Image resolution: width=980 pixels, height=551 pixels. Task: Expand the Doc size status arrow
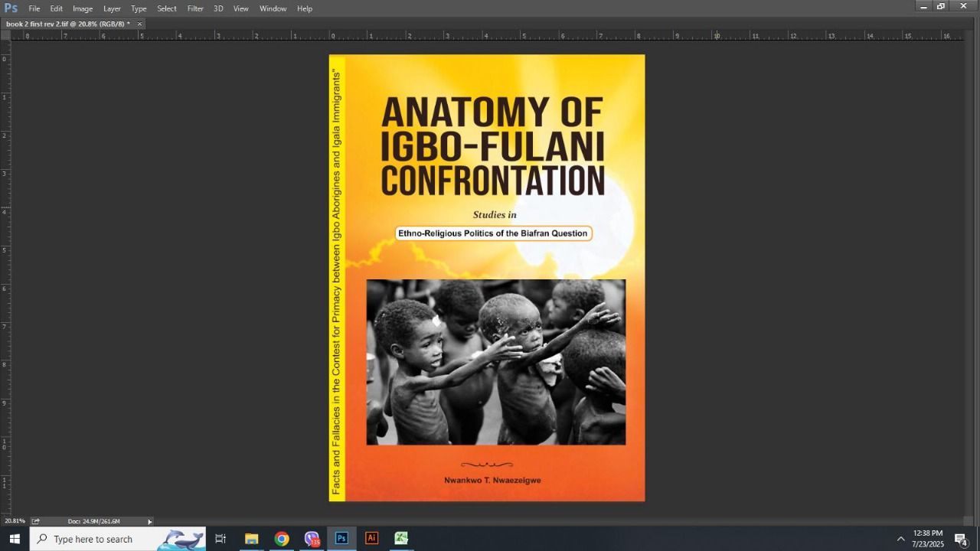(150, 521)
